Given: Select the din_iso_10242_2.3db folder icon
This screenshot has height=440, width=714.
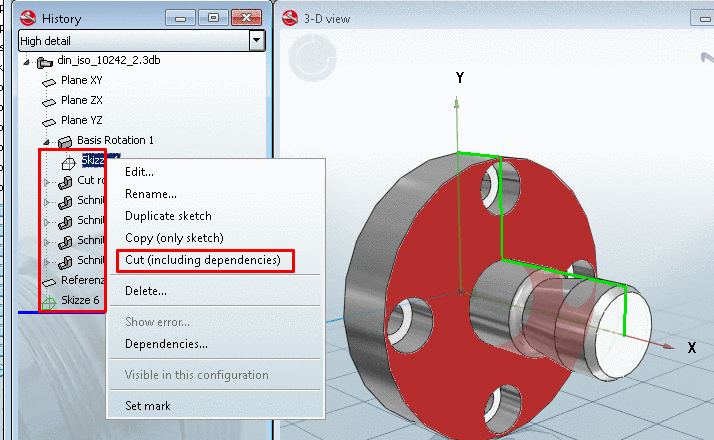Looking at the screenshot, I should (x=45, y=62).
